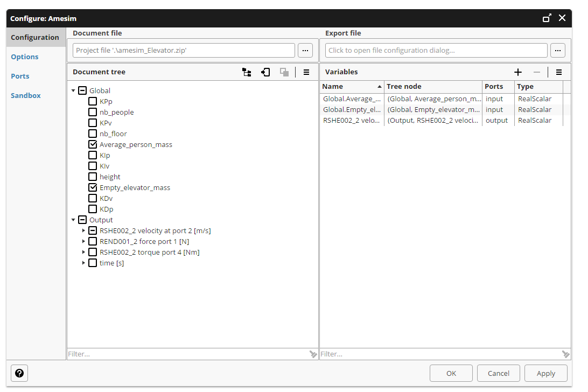The width and height of the screenshot is (588, 392).
Task: Sort variables by Name column
Action: point(352,86)
